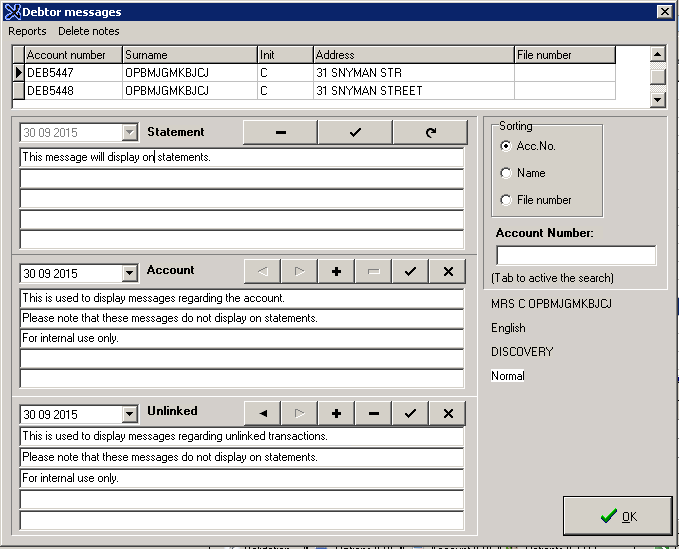Cancel Account message edit with X button
Viewport: 679px width, 549px height.
[x=448, y=271]
